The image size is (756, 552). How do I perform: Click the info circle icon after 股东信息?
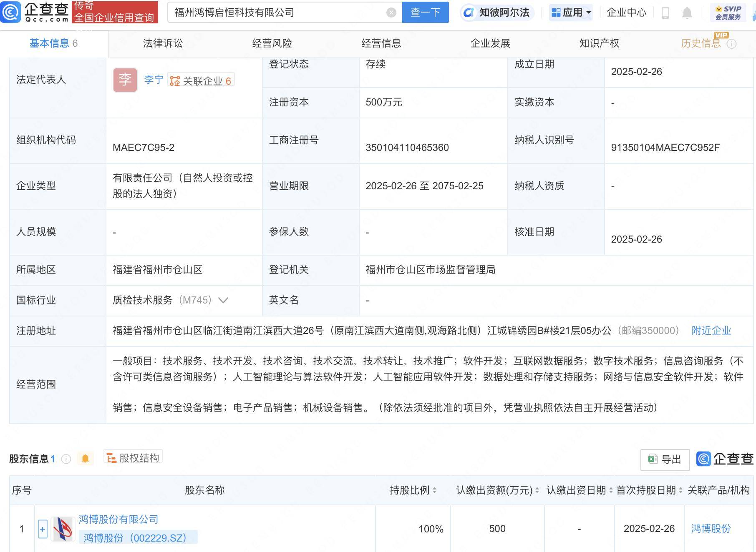pyautogui.click(x=66, y=459)
